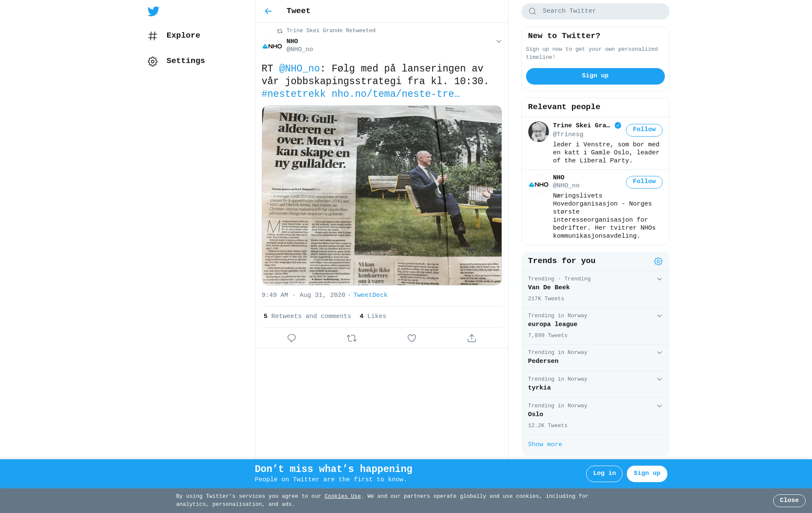The image size is (812, 513).
Task: Click the Search Twitter field
Action: (601, 11)
